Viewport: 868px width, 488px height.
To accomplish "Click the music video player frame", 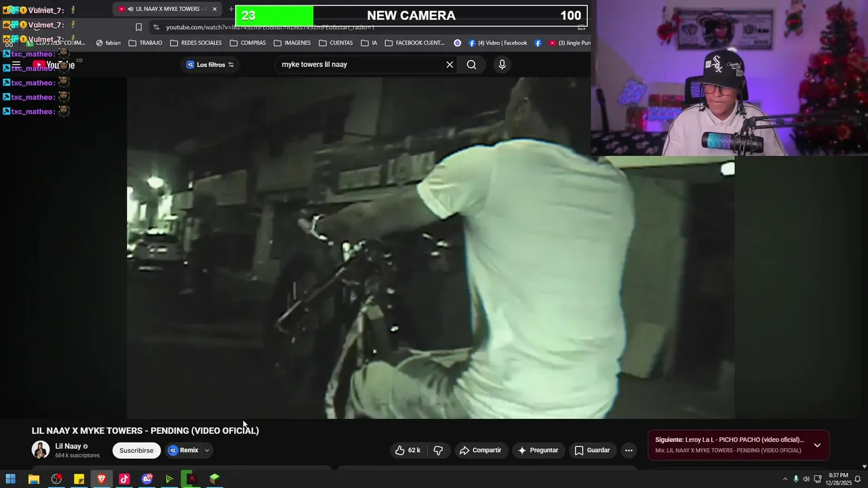I will coord(431,248).
